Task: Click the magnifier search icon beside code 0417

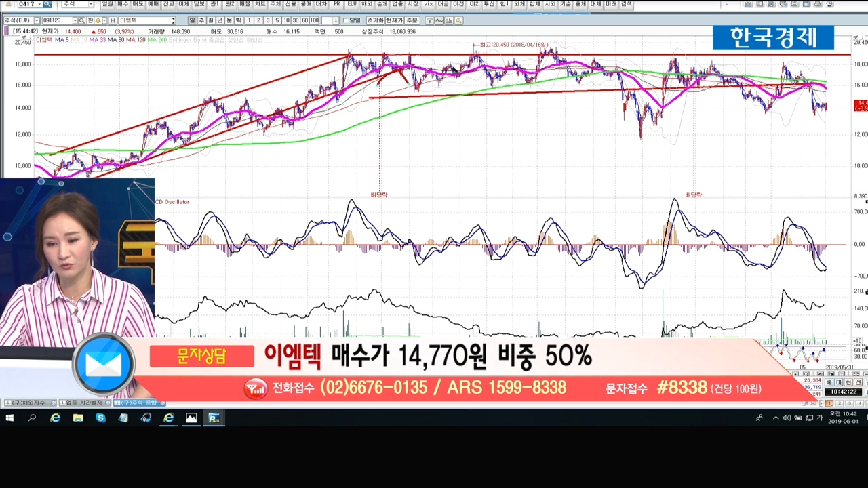Action: (x=47, y=4)
